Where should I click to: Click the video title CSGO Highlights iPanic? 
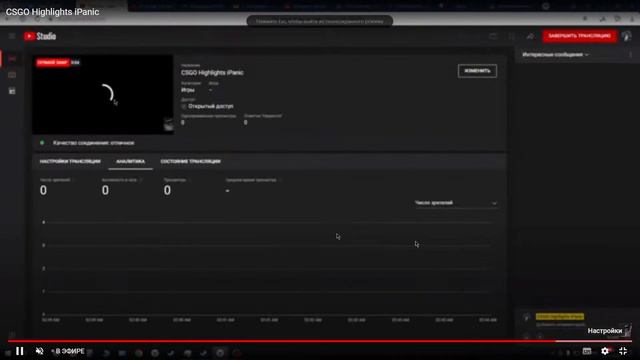click(x=52, y=12)
